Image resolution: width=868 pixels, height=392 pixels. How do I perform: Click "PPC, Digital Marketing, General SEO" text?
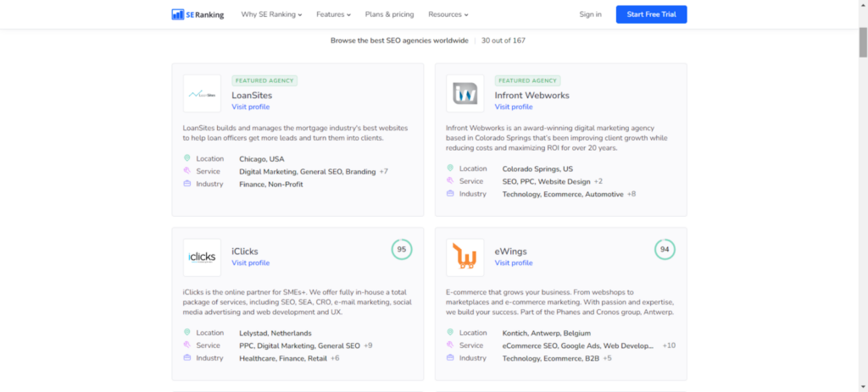click(299, 345)
